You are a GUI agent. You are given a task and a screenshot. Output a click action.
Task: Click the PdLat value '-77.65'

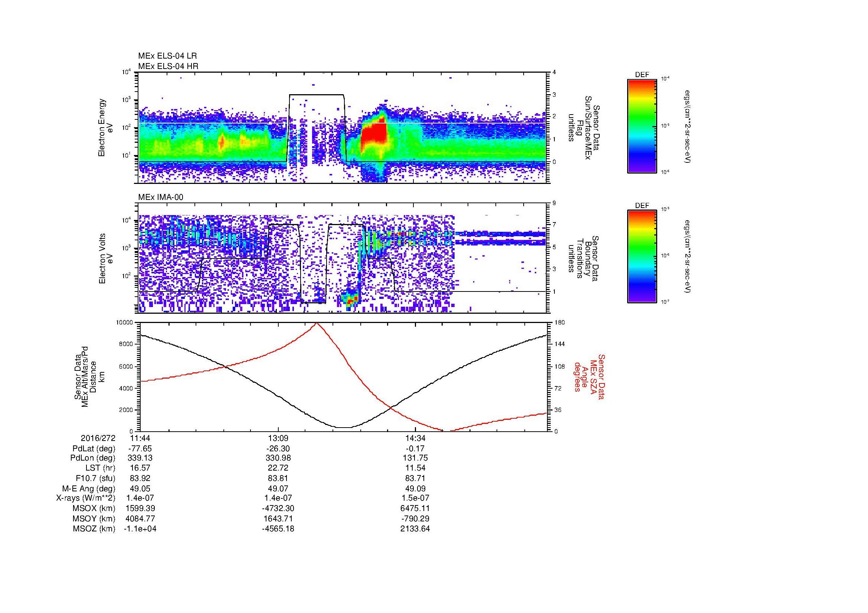[x=140, y=449]
